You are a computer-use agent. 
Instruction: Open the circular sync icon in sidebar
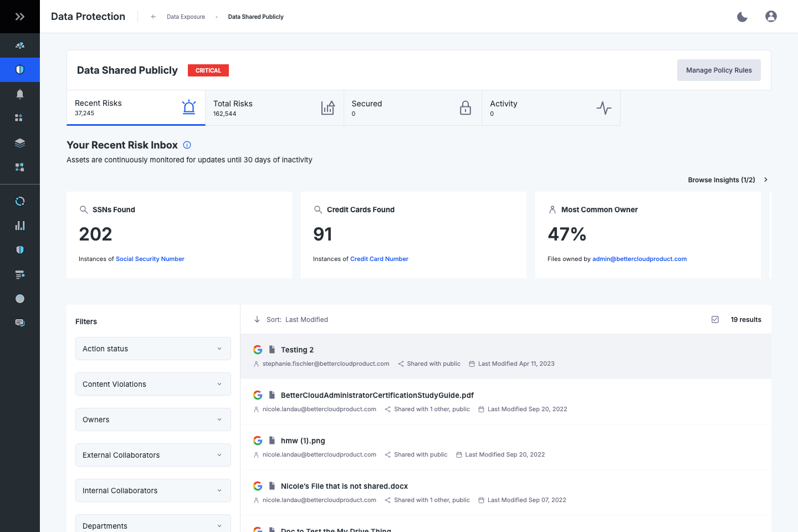tap(20, 201)
